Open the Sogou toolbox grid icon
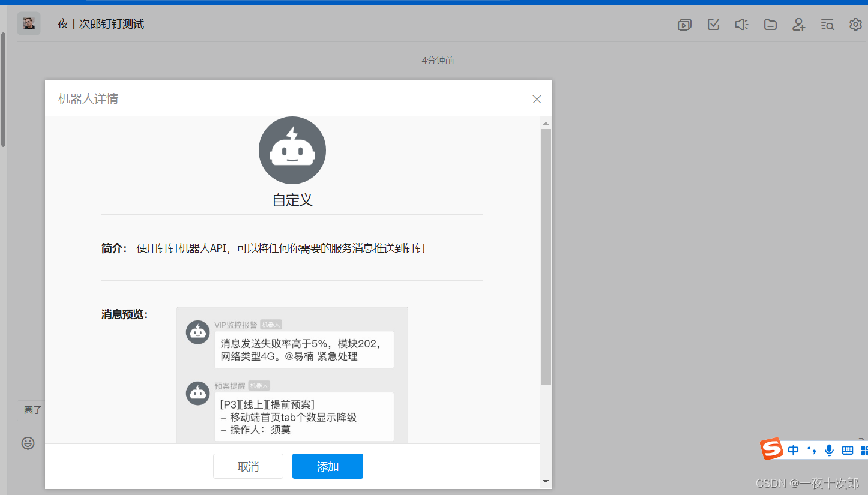This screenshot has height=495, width=868. click(864, 450)
